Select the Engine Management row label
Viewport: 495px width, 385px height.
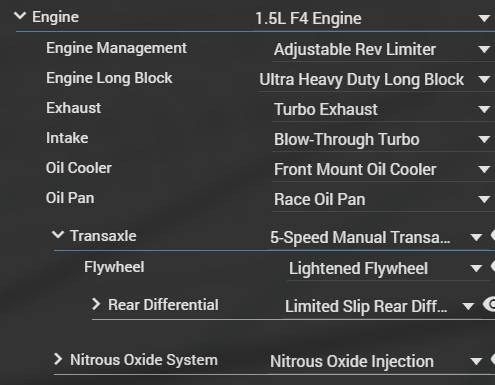pos(116,48)
